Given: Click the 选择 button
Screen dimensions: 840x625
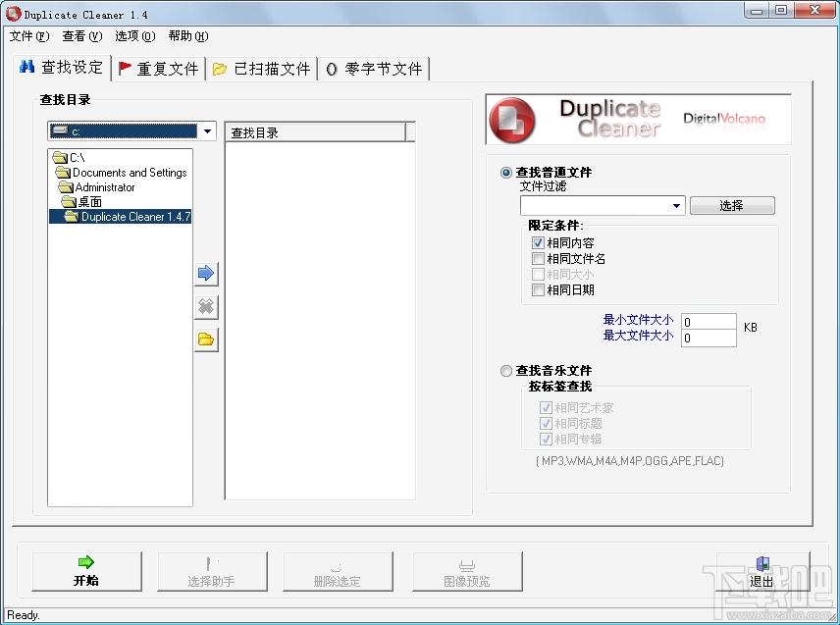Looking at the screenshot, I should click(732, 206).
